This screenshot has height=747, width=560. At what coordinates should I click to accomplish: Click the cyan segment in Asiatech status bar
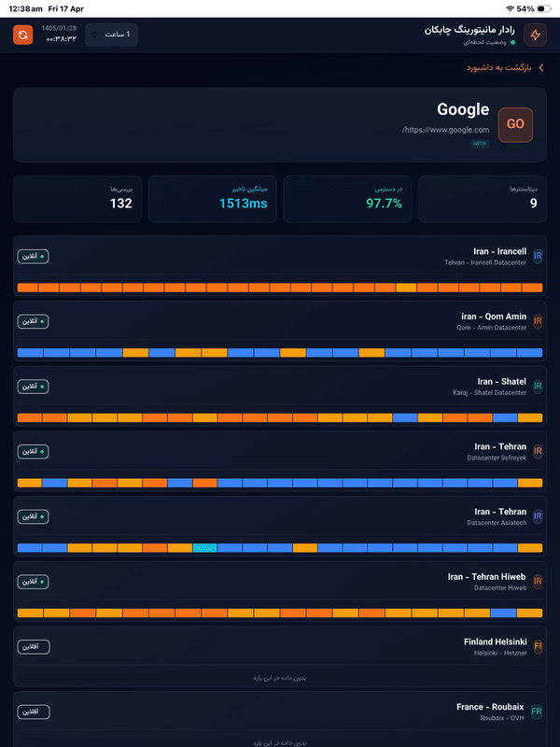[204, 548]
